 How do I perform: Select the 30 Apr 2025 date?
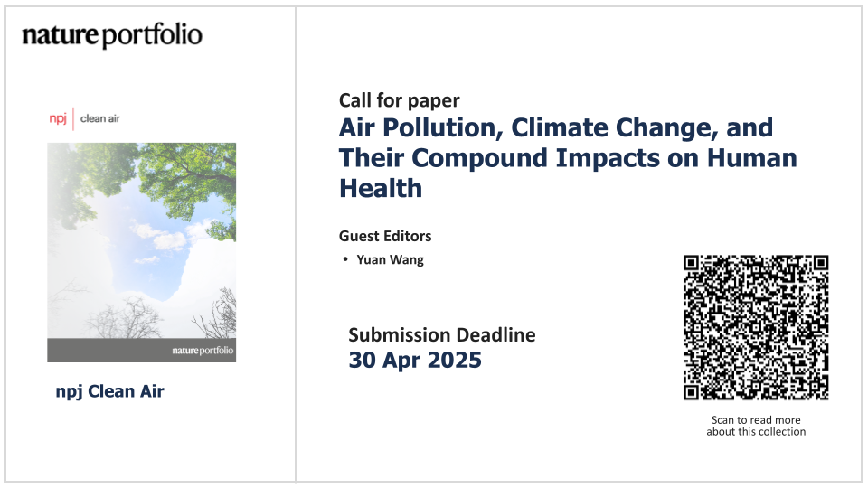(415, 360)
